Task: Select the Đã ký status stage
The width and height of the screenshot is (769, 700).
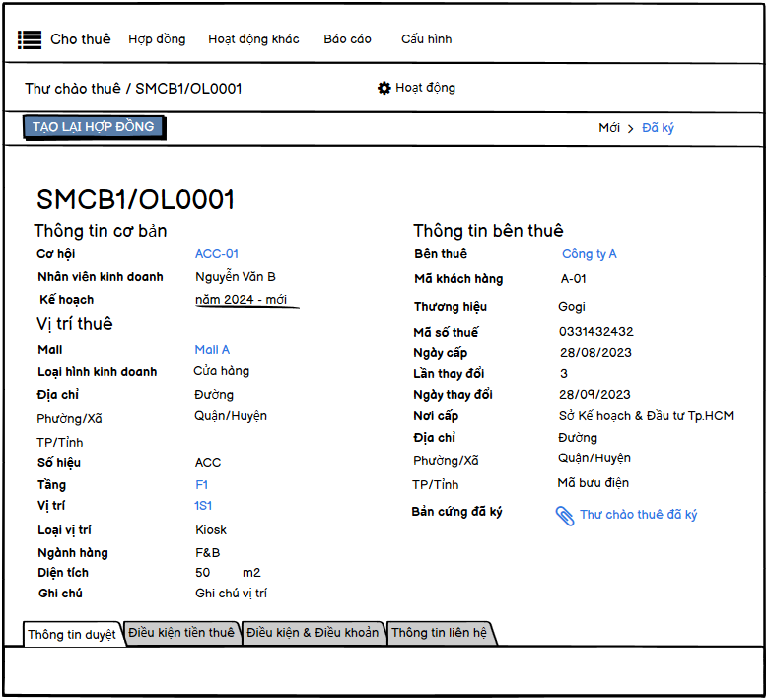Action: pos(658,128)
